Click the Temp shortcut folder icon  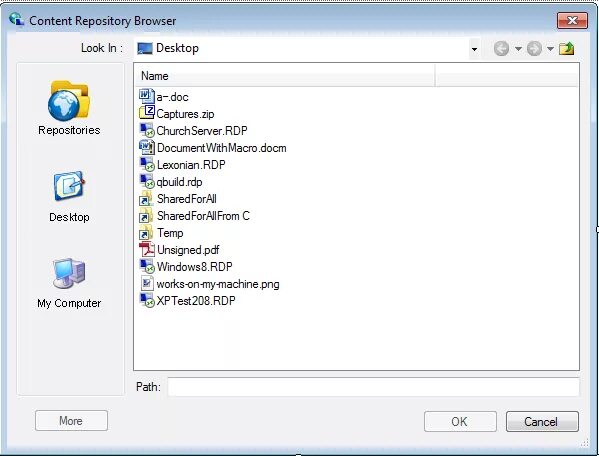[x=147, y=232]
